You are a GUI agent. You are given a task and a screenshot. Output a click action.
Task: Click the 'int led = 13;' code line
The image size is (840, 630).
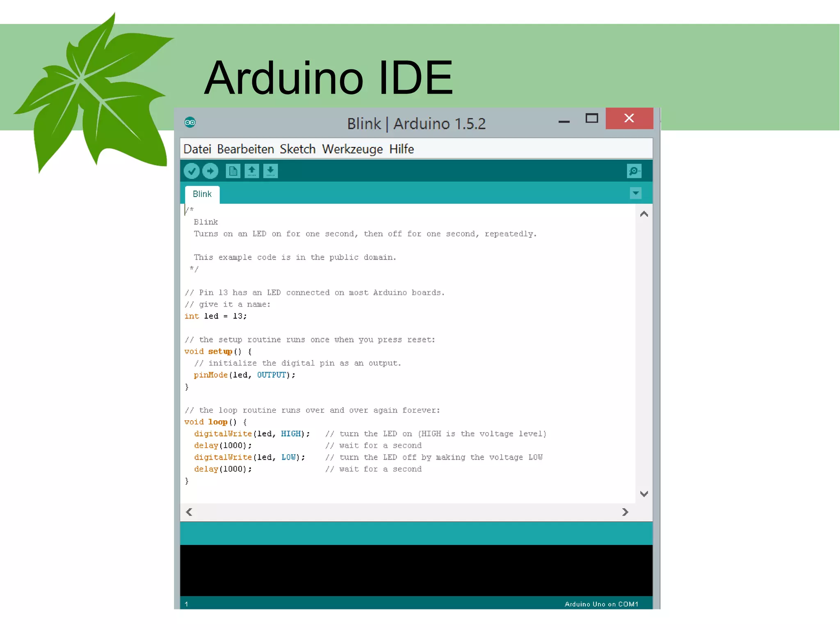coord(215,316)
